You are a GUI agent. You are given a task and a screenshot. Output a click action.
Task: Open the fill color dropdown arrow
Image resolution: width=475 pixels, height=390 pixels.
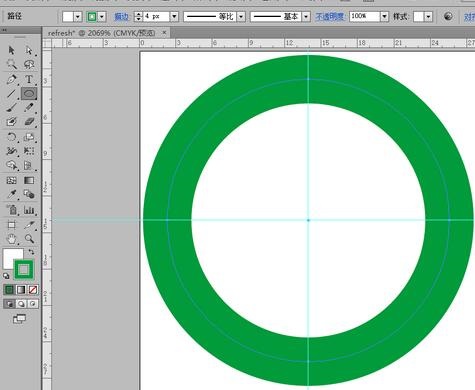(x=78, y=16)
